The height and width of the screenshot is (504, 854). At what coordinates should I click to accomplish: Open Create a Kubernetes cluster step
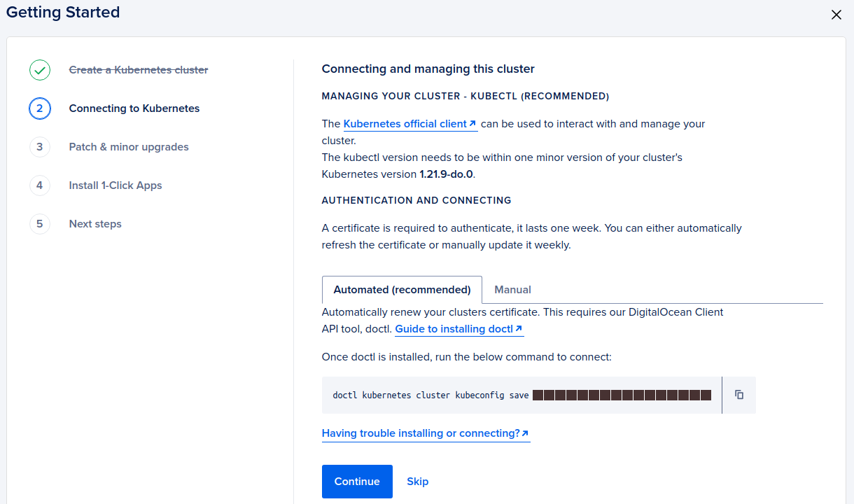[139, 70]
